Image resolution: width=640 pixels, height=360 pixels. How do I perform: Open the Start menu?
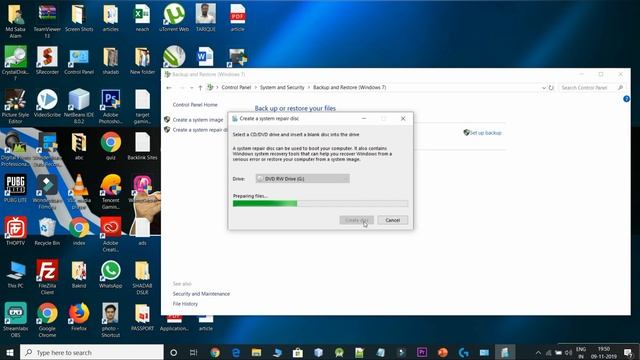click(10, 352)
